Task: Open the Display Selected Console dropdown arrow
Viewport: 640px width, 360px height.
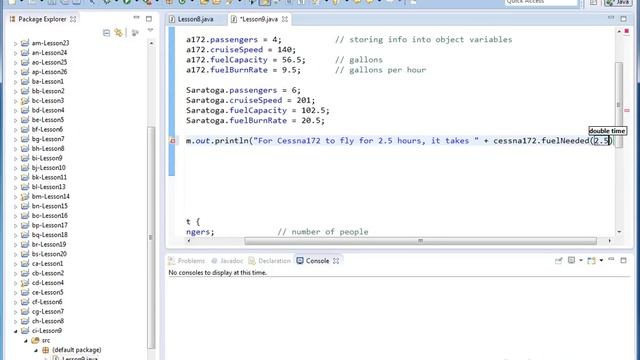Action: (580, 260)
